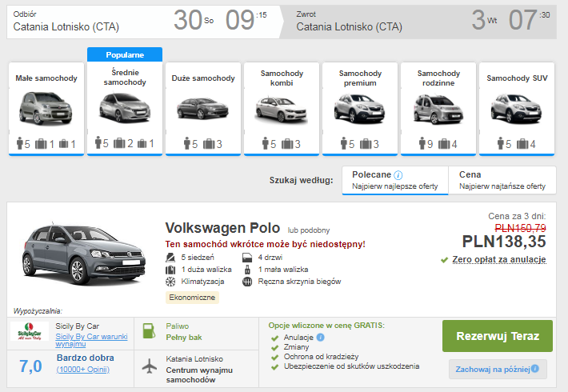Click Centrum wynajmu samochodów location text
The height and width of the screenshot is (392, 568).
click(x=199, y=375)
